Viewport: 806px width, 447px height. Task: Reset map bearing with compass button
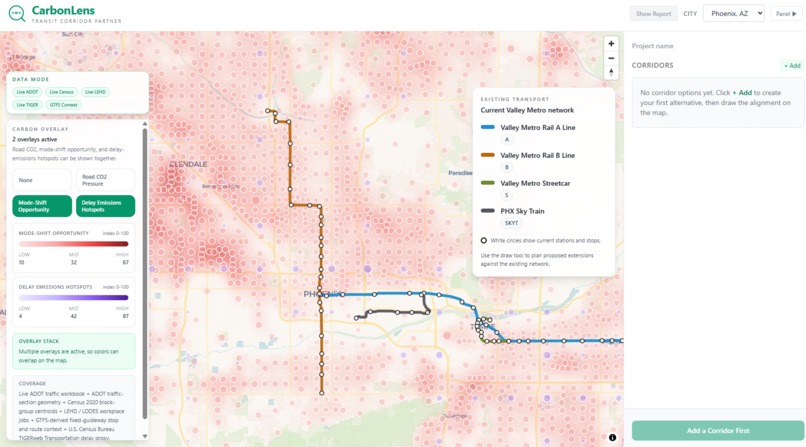[611, 72]
